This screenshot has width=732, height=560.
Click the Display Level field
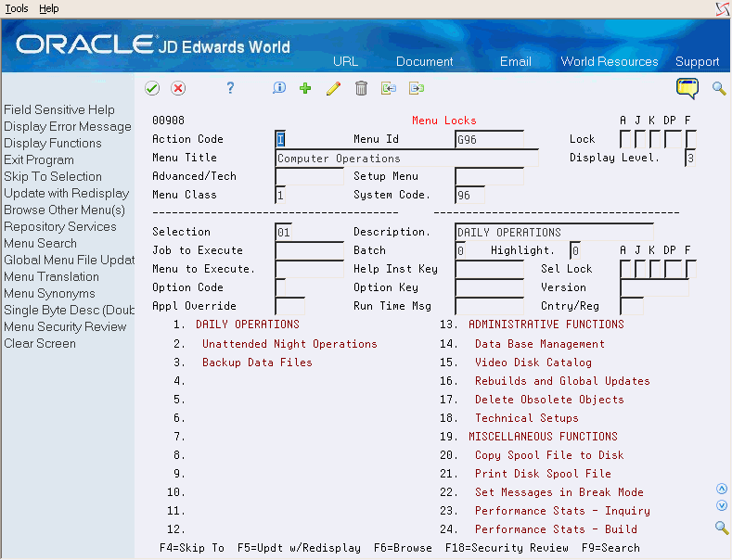(x=690, y=158)
